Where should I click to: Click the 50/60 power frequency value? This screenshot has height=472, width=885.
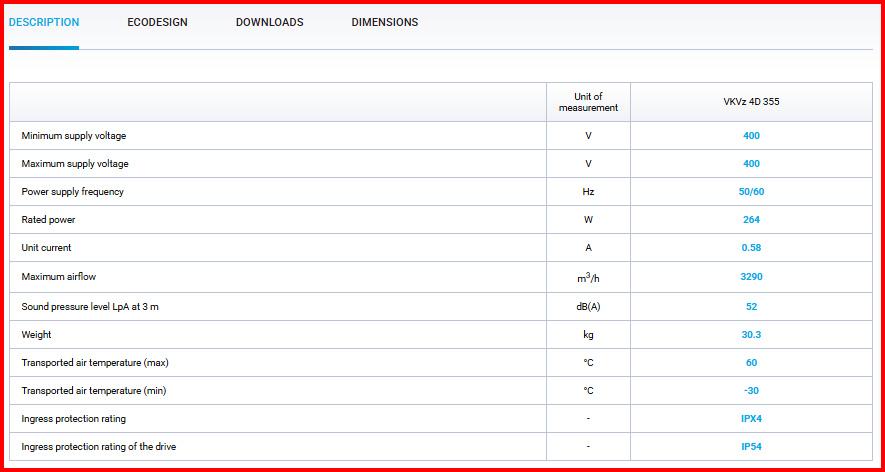[x=751, y=192]
